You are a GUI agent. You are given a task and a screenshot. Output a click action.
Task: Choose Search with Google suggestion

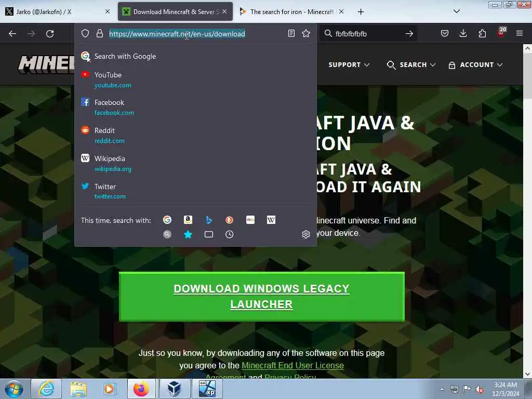[x=195, y=56]
